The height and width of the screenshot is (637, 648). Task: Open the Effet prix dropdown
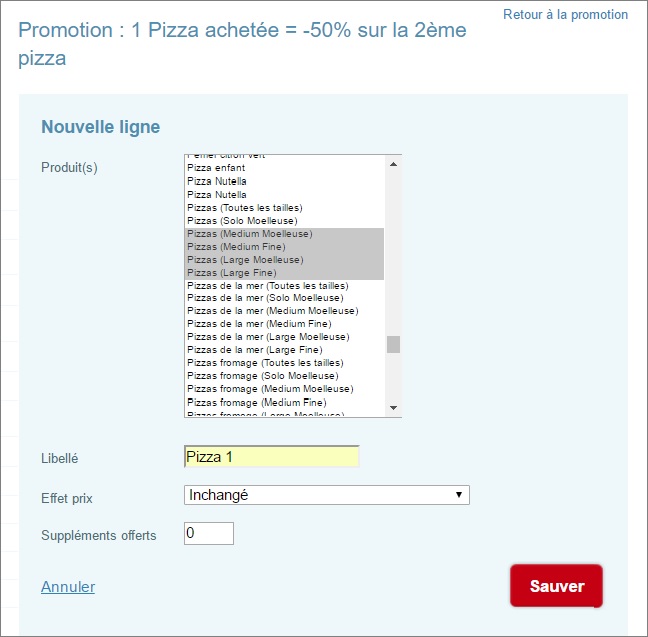(326, 495)
